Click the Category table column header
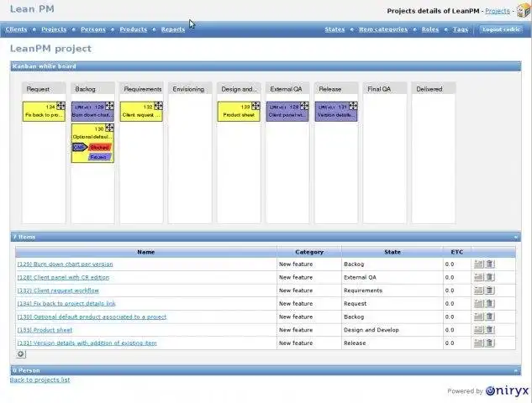 tap(309, 252)
